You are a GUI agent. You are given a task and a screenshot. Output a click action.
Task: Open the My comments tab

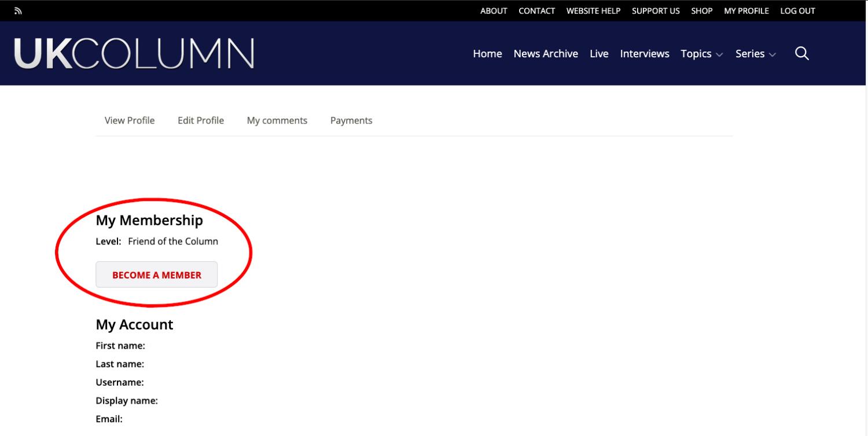[277, 120]
